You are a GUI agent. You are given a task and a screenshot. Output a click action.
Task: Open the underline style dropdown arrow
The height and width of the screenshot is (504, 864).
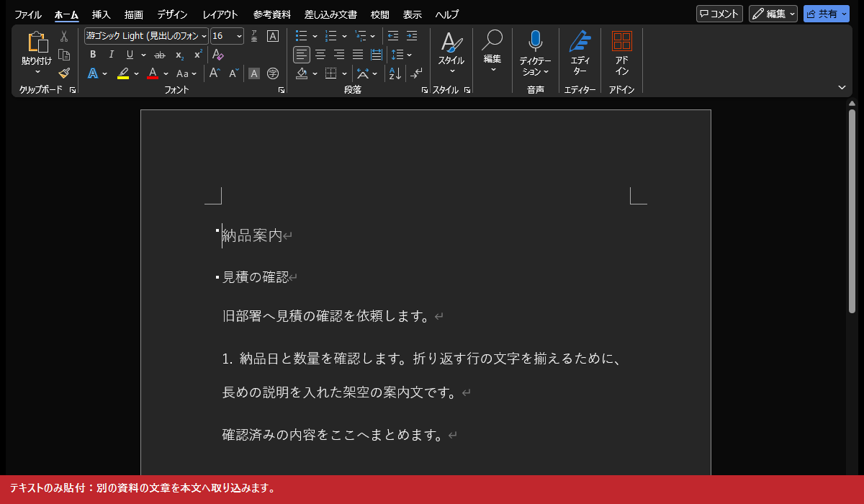(143, 55)
